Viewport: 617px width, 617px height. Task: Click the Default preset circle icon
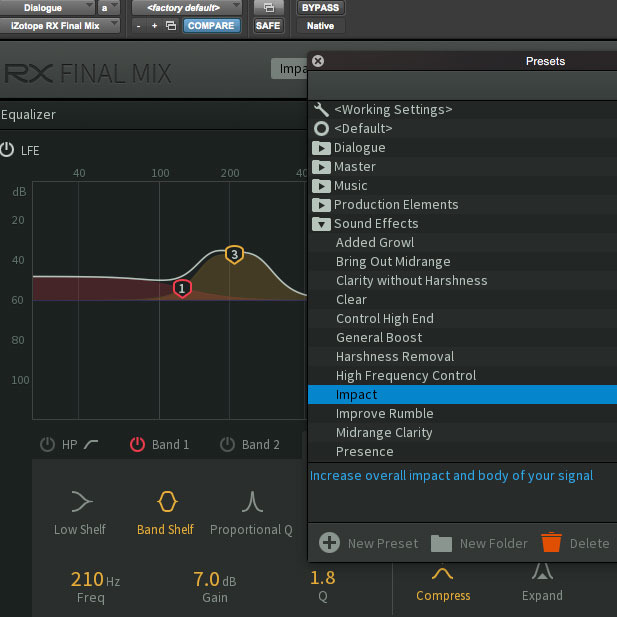pos(321,129)
